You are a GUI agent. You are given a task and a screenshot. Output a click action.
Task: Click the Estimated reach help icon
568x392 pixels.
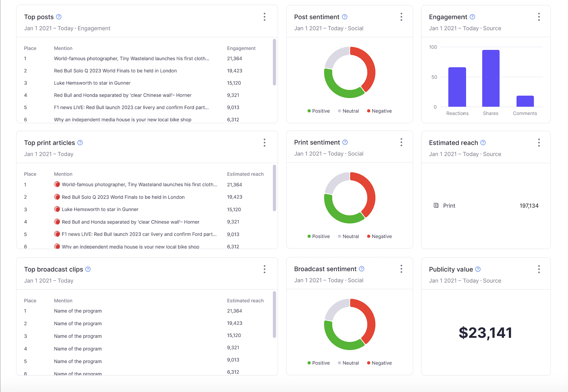point(483,143)
